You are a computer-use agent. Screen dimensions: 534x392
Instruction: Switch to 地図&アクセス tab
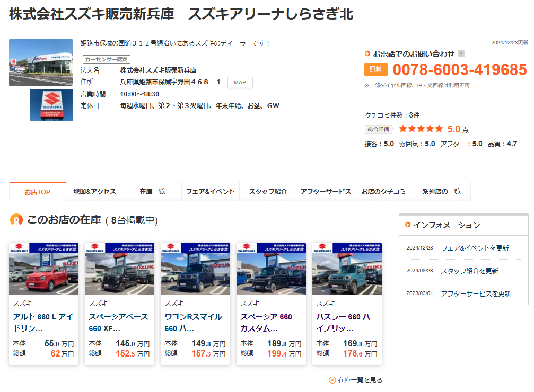94,192
